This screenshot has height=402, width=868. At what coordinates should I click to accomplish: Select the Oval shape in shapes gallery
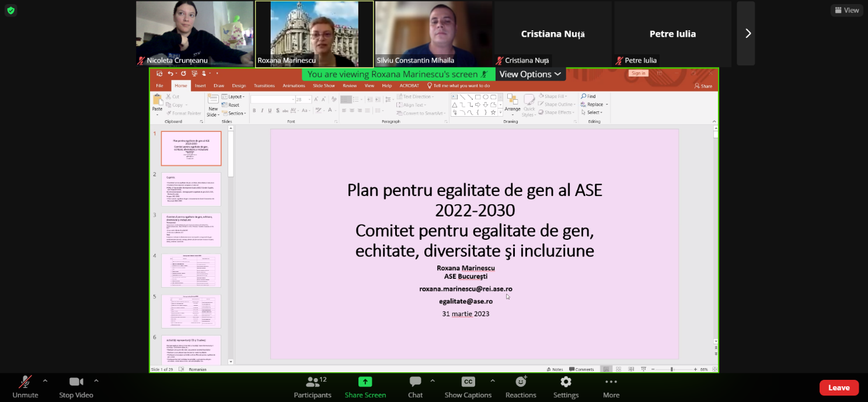[486, 97]
